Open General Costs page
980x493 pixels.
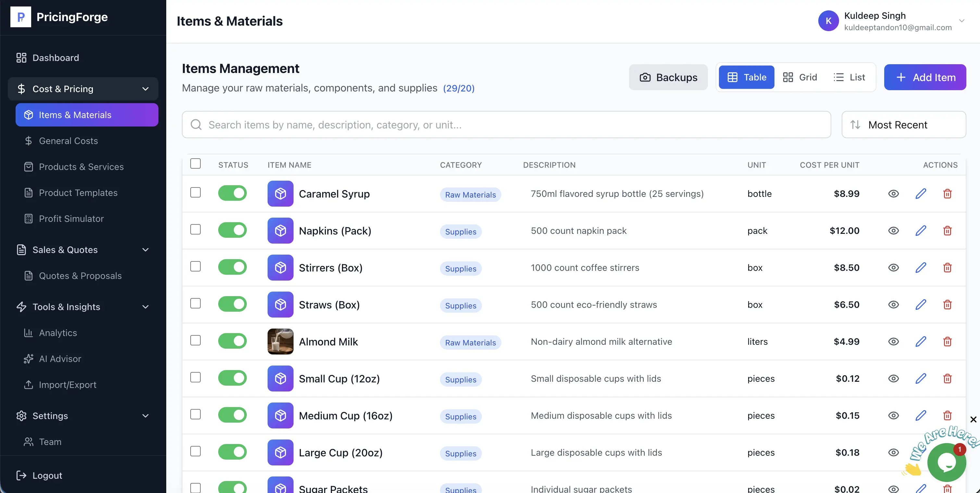tap(69, 141)
